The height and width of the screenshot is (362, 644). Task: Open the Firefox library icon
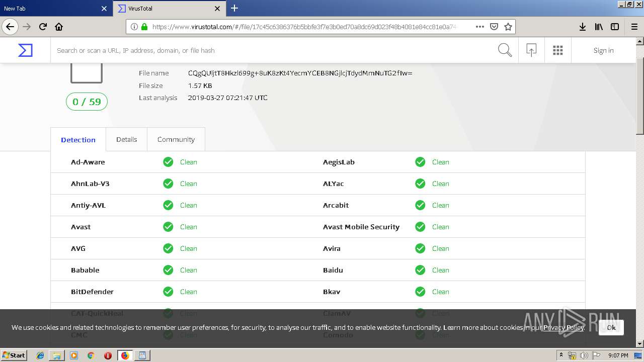(x=599, y=27)
